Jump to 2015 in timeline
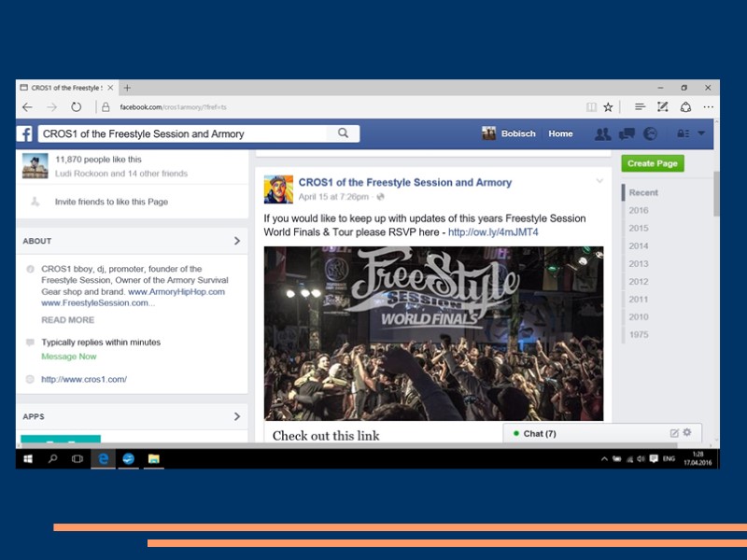Screen dimensions: 747x560 tap(639, 228)
